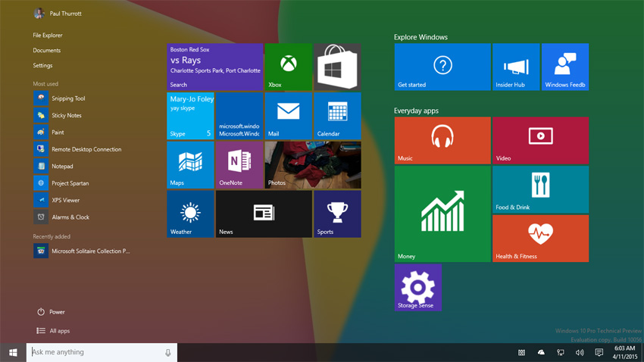
Task: Open the Insider Hub tile
Action: 516,67
